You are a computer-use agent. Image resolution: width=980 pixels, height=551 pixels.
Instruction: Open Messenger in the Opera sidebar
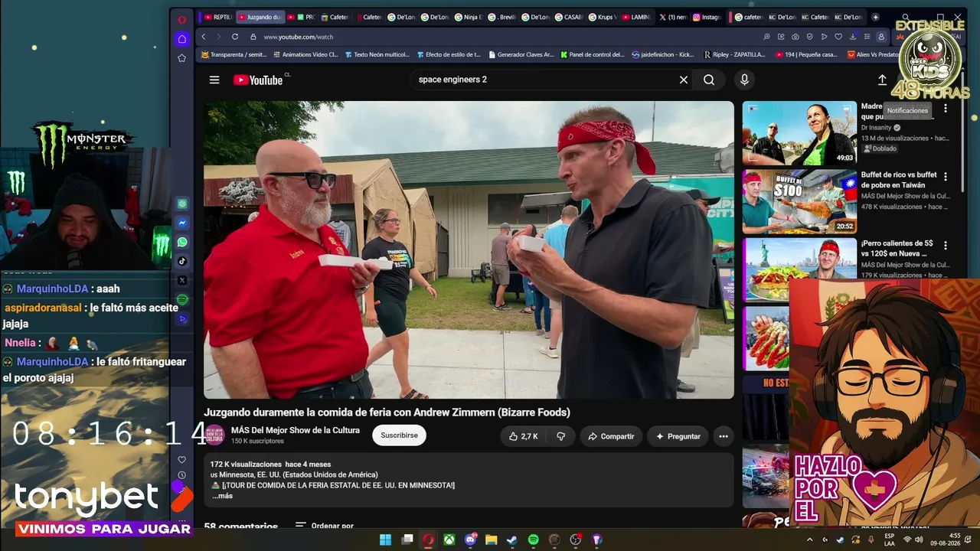182,223
